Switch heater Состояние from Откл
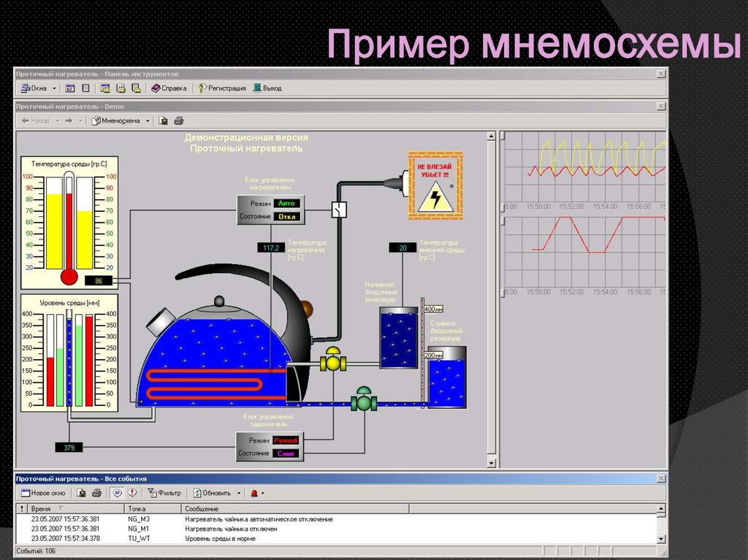The width and height of the screenshot is (748, 560). coord(286,216)
